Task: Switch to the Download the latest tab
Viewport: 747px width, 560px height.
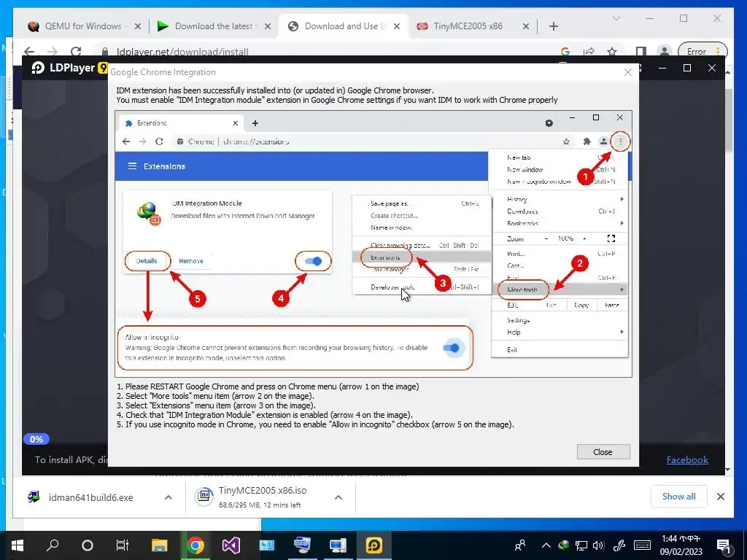Action: tap(214, 26)
